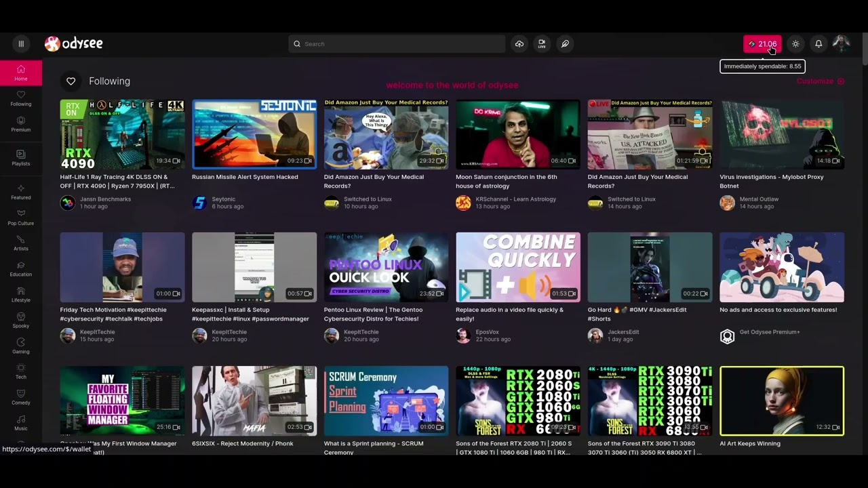Click the Moon Saturn conjunction video title
Screen dimensions: 868x488
[507, 181]
